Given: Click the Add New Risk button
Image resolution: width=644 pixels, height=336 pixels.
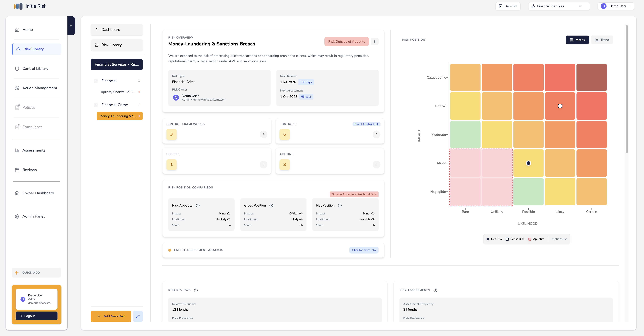Looking at the screenshot, I should pos(111,316).
